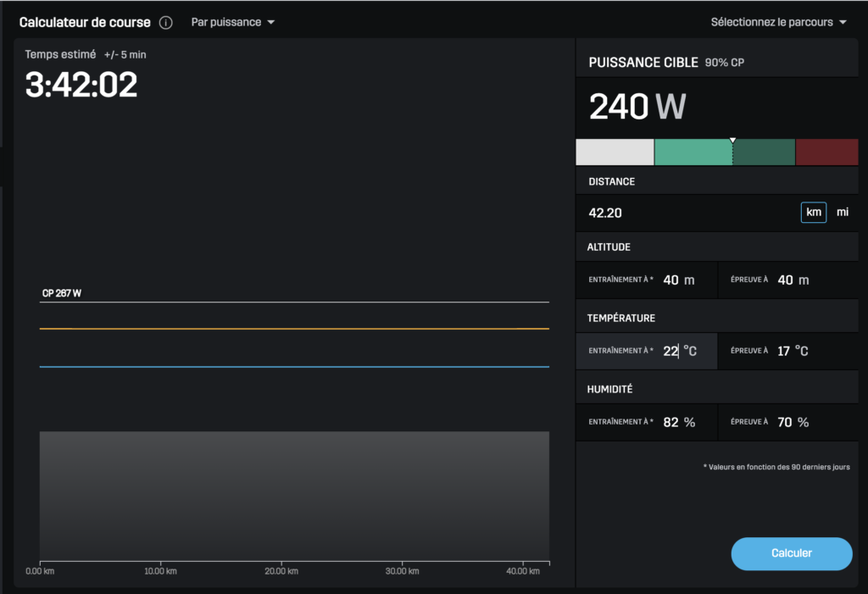Click the '90% CP' label

(x=724, y=63)
